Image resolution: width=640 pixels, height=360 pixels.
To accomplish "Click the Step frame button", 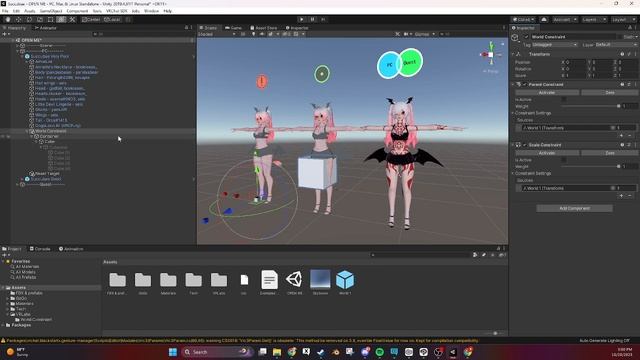I will point(323,19).
